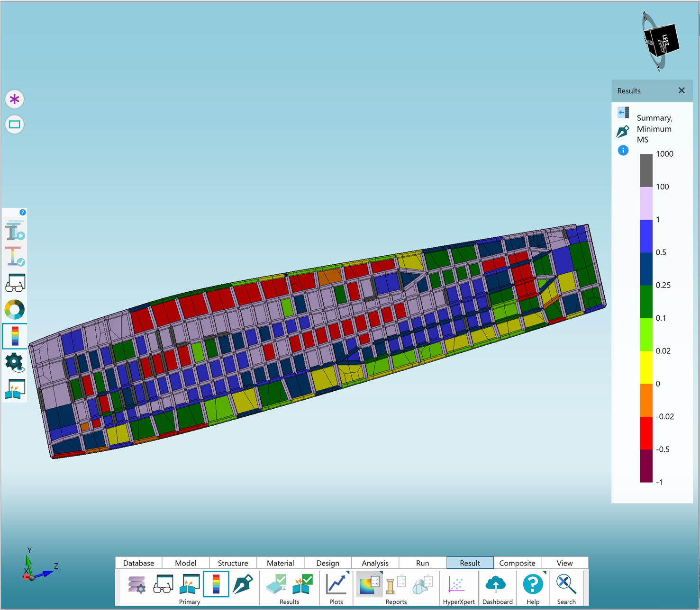Click the yellow 0 to 0.02 legend swatch
This screenshot has width=700, height=610.
(x=646, y=367)
